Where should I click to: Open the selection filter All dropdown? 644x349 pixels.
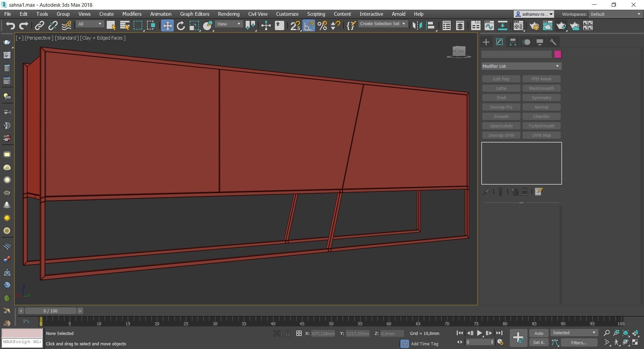[x=90, y=24]
